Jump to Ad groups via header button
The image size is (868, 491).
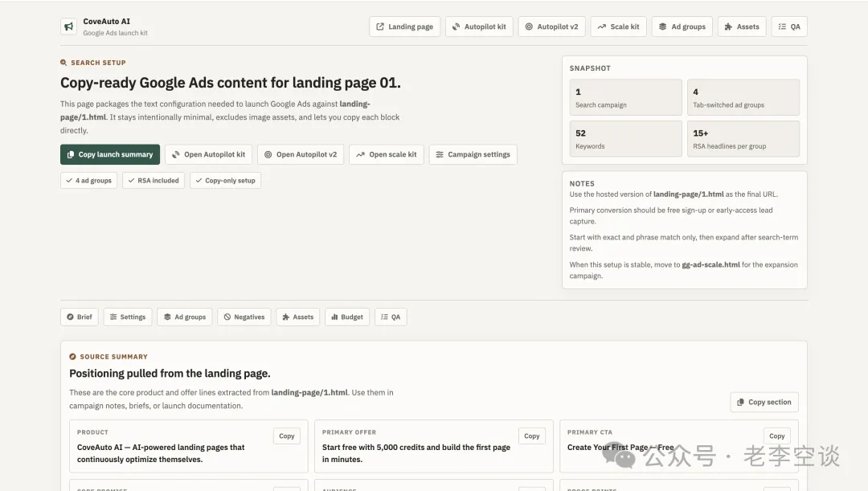(x=682, y=27)
